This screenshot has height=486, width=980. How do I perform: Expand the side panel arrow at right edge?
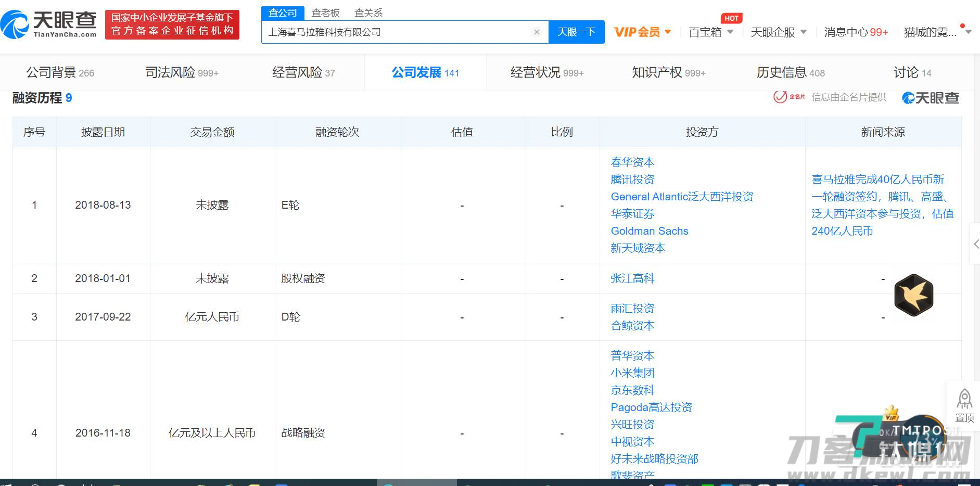(x=975, y=244)
